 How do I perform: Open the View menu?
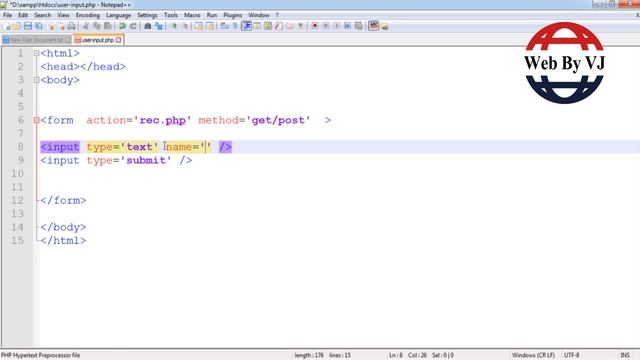pyautogui.click(x=63, y=15)
